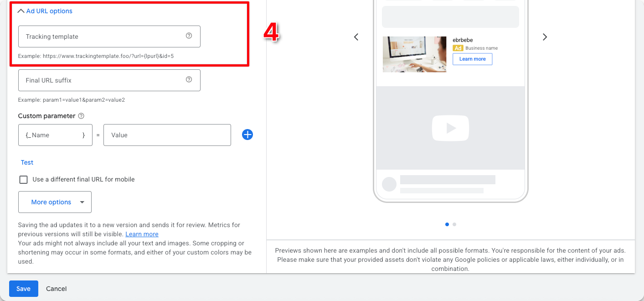Enable different final URL for mobile checkbox

(23, 180)
